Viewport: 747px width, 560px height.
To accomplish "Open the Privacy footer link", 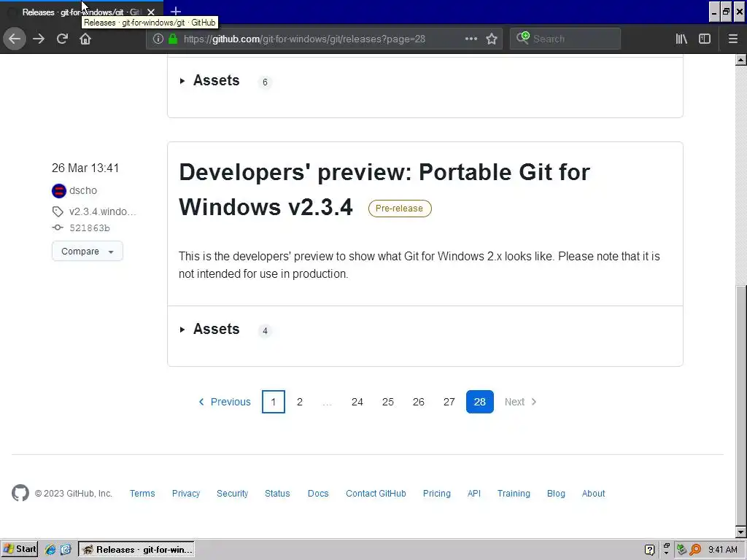I will click(x=186, y=494).
